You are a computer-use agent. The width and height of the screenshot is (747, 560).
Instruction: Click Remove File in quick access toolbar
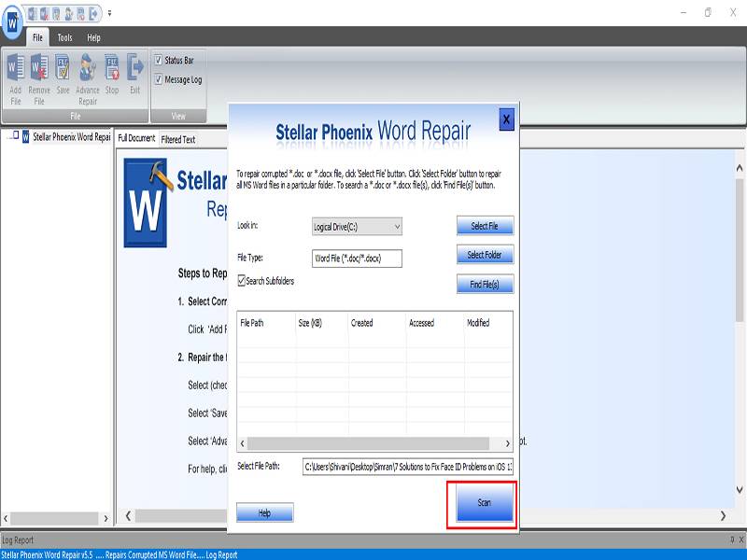pos(44,14)
